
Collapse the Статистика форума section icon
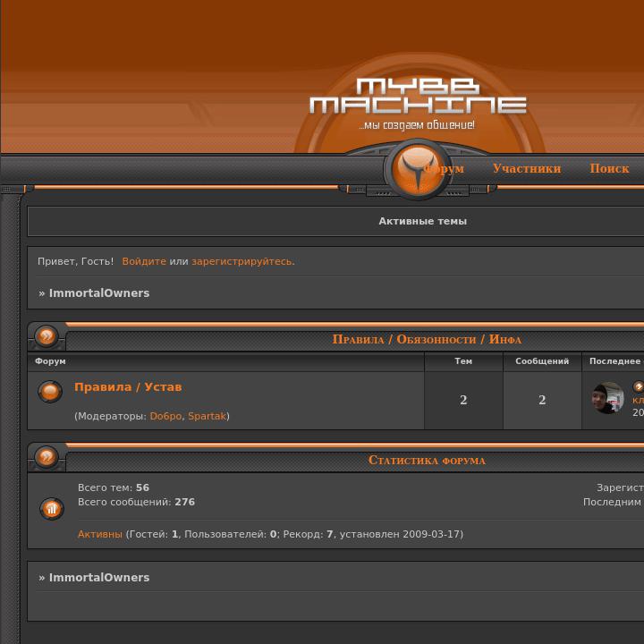click(x=47, y=457)
